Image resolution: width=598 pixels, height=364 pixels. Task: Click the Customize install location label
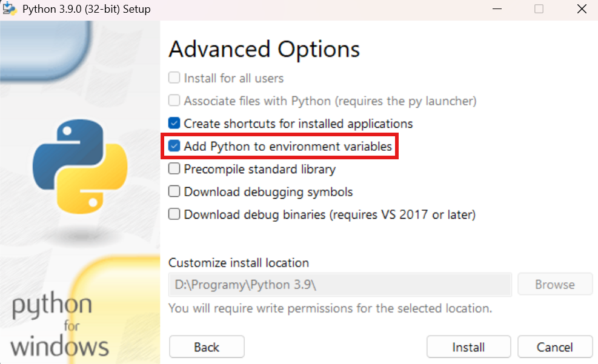click(239, 263)
